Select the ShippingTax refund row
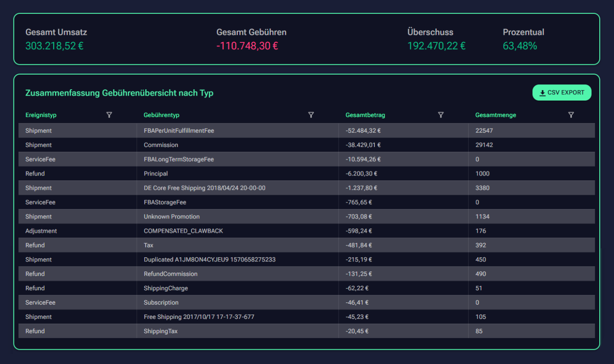The height and width of the screenshot is (364, 614). [x=179, y=331]
